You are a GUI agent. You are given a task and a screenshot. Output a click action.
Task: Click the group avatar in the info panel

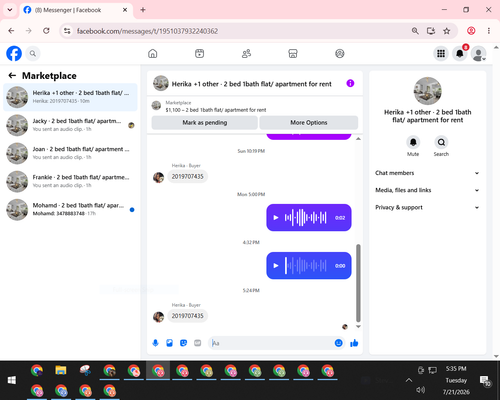point(428,91)
